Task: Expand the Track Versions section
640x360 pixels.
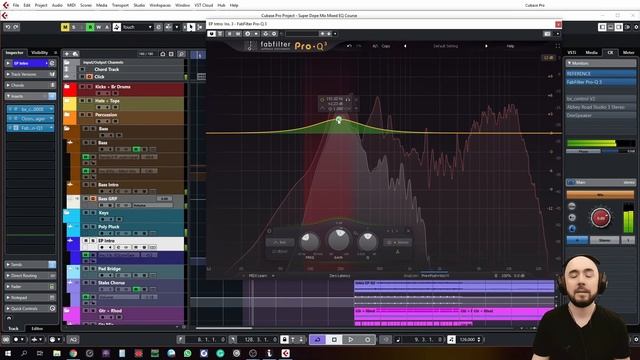Action: click(8, 74)
